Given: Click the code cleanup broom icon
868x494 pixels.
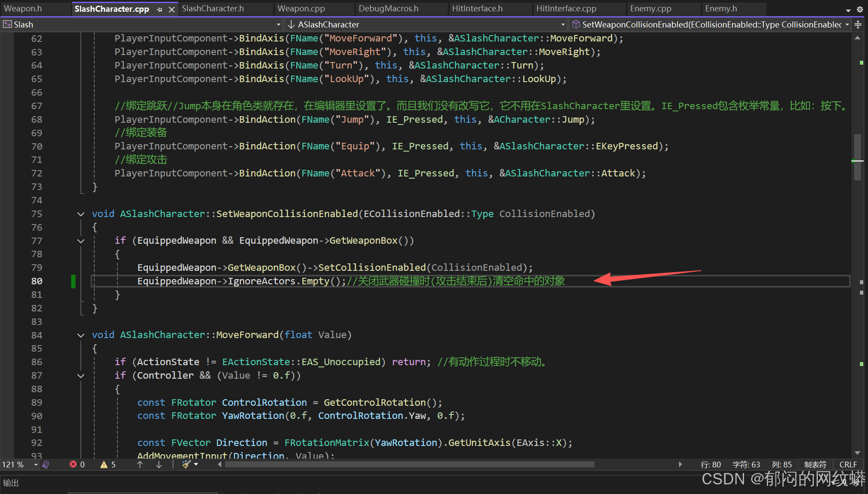Looking at the screenshot, I should coord(186,464).
